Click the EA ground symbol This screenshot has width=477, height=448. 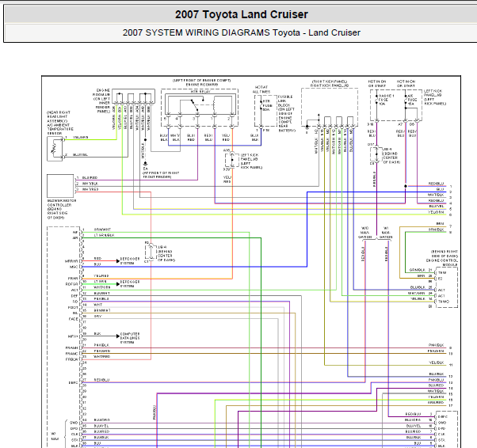[x=146, y=164]
